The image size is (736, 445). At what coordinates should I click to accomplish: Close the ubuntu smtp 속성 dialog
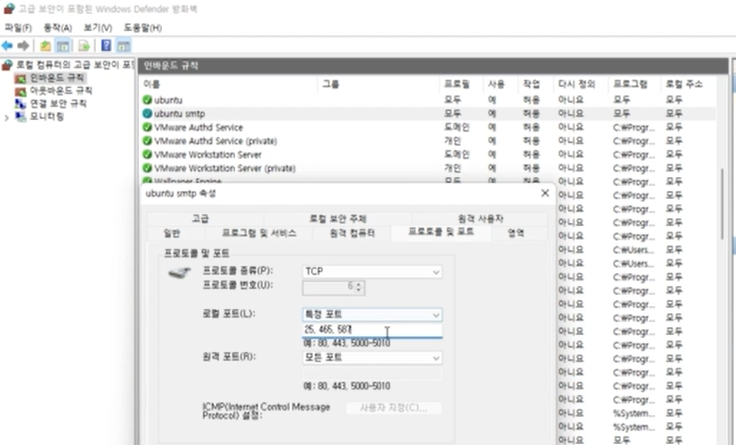pyautogui.click(x=544, y=193)
